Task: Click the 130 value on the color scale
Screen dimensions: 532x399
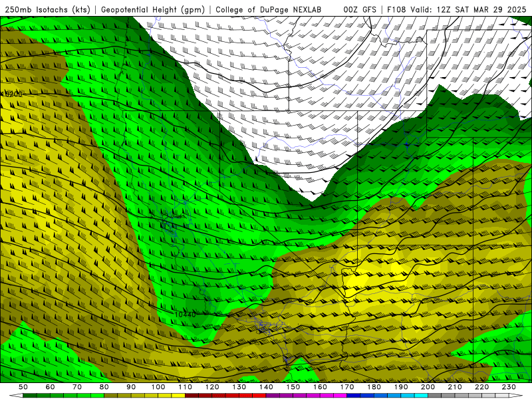Action: point(239,387)
